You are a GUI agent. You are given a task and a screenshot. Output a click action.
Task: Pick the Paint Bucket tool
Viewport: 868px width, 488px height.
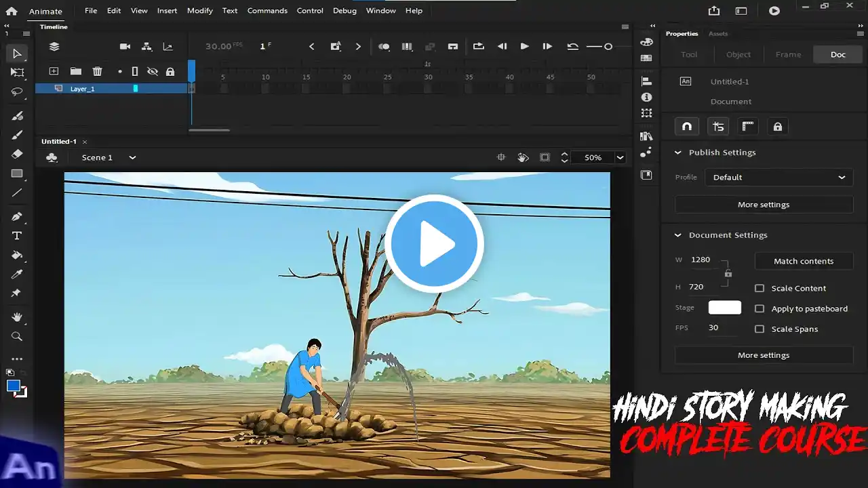[17, 256]
